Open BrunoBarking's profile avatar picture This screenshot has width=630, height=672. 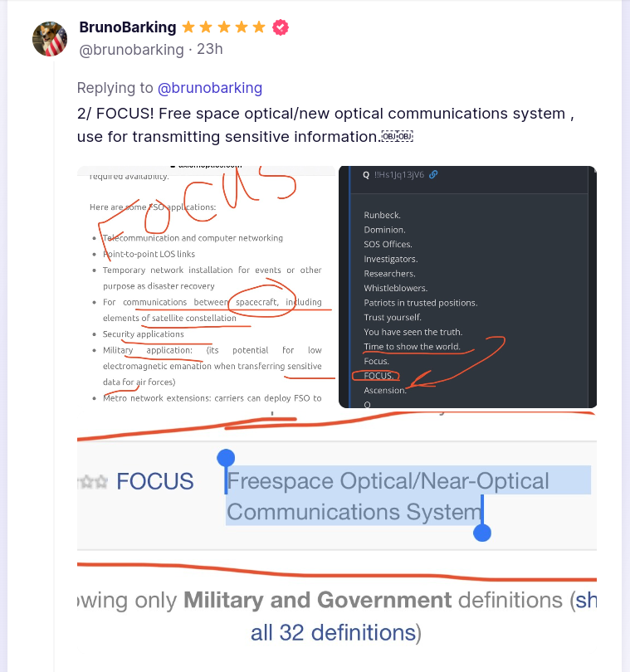click(50, 39)
